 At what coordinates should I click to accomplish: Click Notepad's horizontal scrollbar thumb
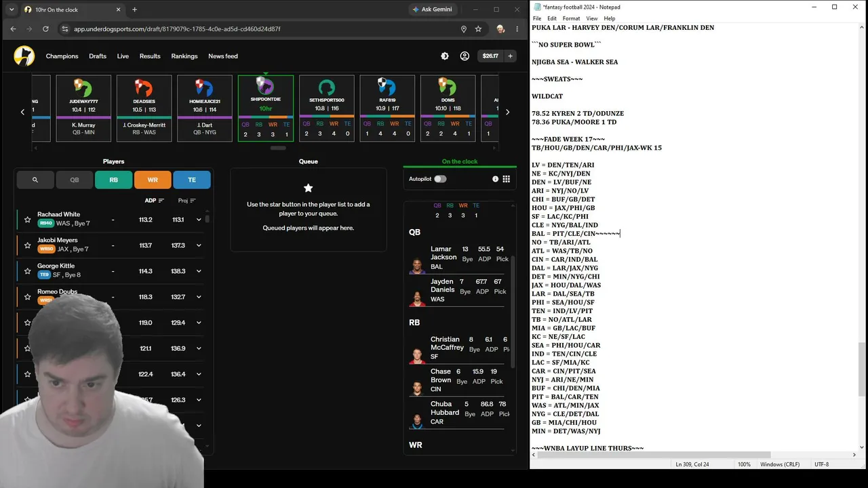(x=654, y=455)
